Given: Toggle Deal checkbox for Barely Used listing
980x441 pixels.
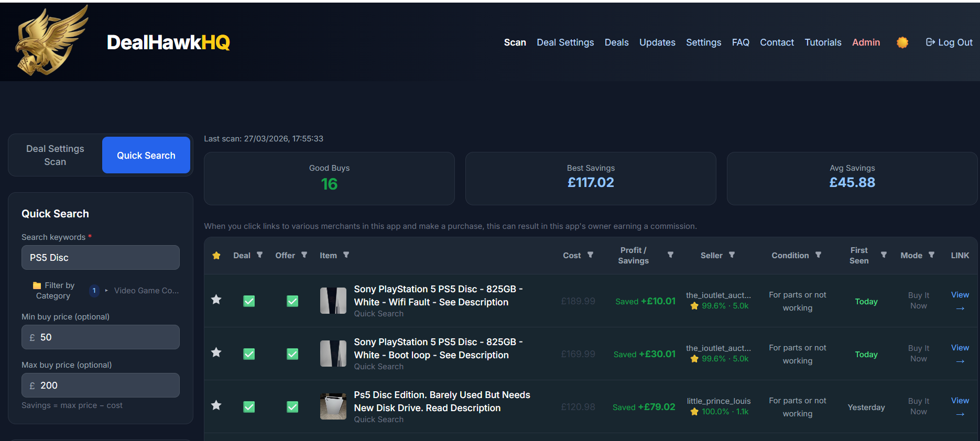Looking at the screenshot, I should pyautogui.click(x=249, y=407).
